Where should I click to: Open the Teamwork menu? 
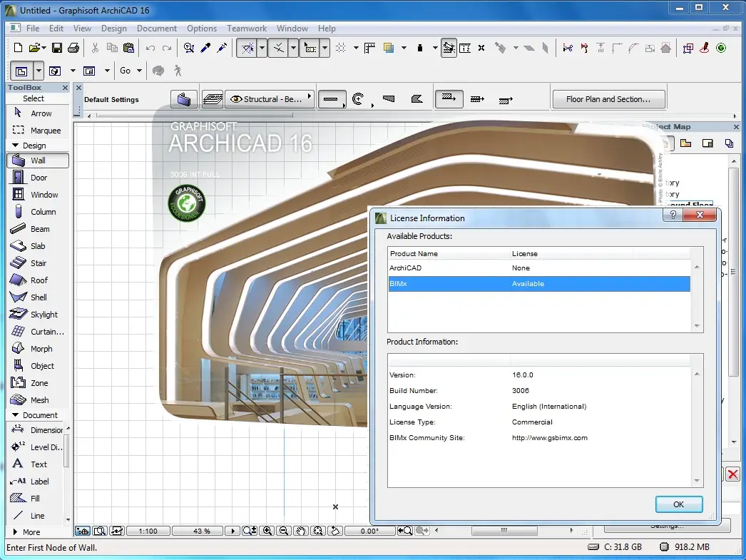pos(247,28)
